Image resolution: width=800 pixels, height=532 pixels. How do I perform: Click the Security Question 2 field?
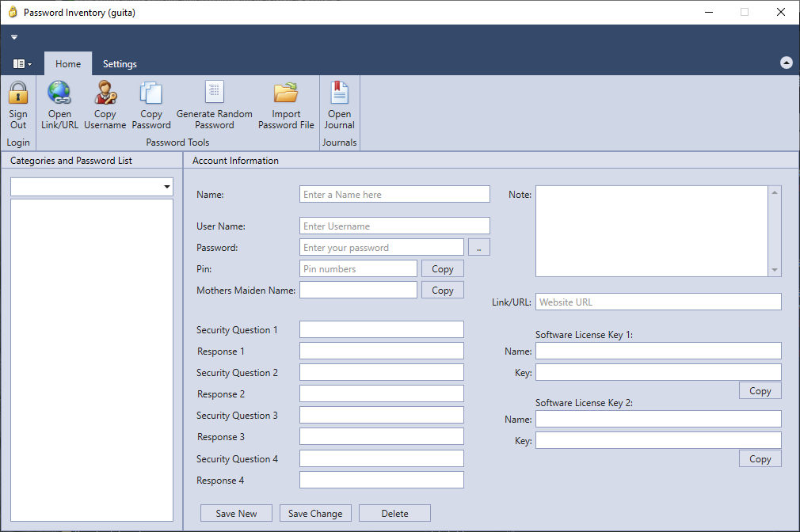[x=382, y=372]
